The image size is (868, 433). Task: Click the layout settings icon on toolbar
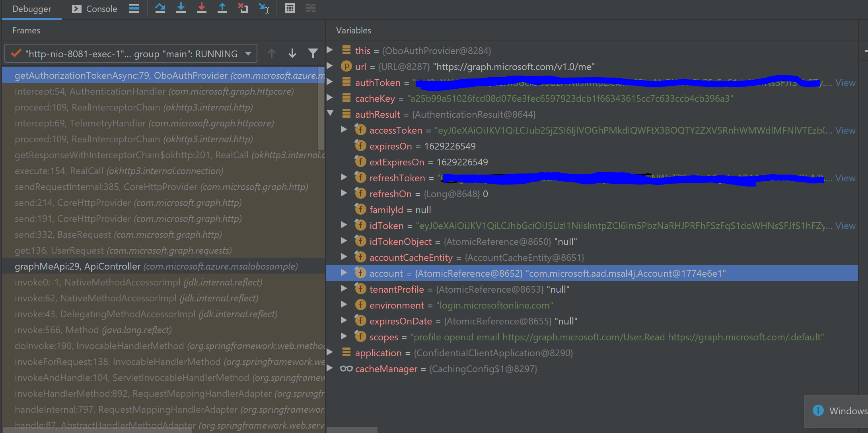point(311,8)
